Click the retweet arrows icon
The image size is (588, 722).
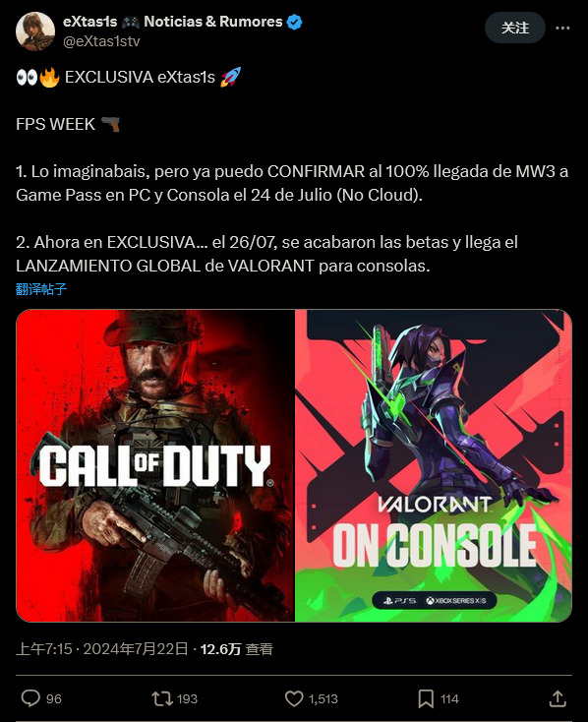(x=162, y=698)
